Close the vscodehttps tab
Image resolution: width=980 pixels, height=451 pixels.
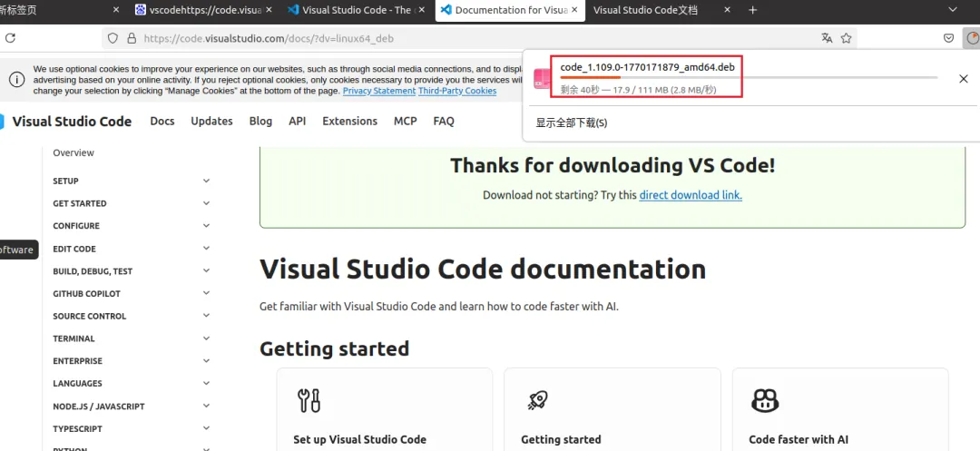click(270, 10)
